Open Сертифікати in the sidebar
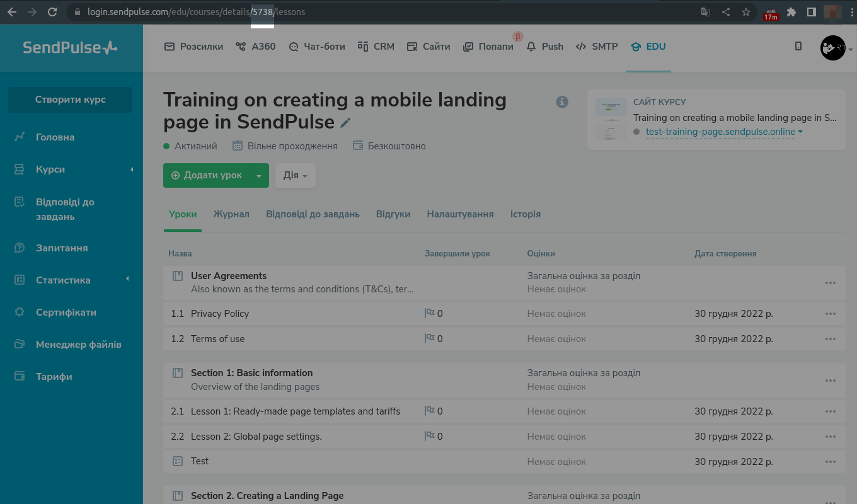Viewport: 857px width, 504px height. tap(66, 312)
